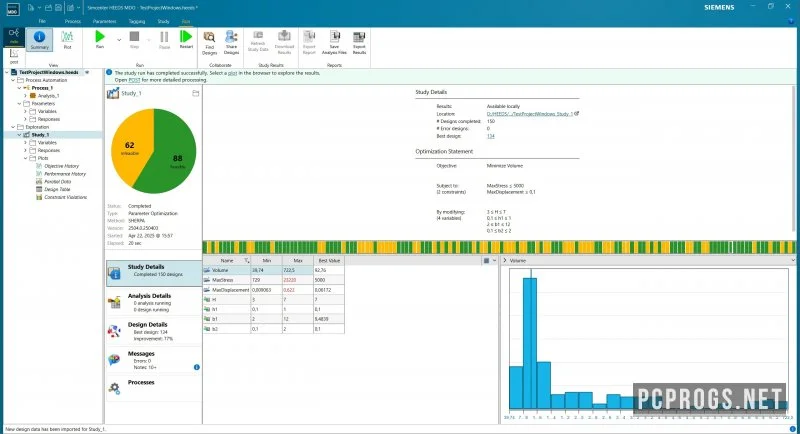Open the Parameters ribbon tab
This screenshot has height=434, width=800.
pyautogui.click(x=105, y=21)
